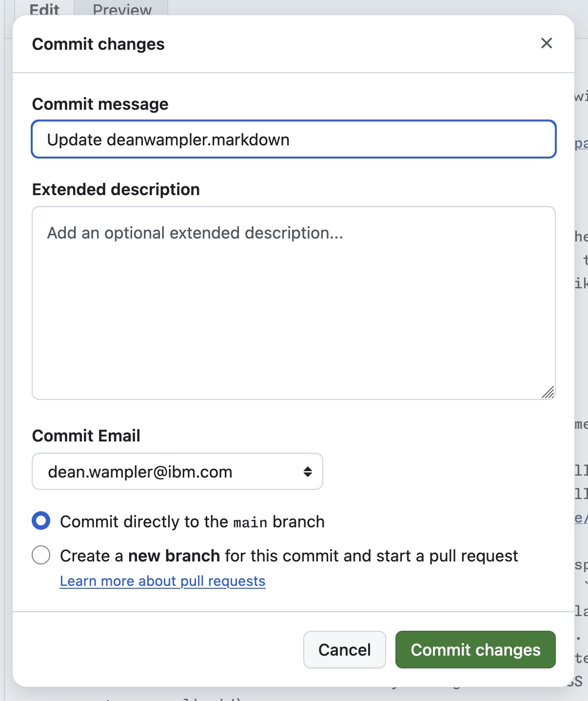Open the Commit Email dropdown
The width and height of the screenshot is (588, 701).
(177, 471)
